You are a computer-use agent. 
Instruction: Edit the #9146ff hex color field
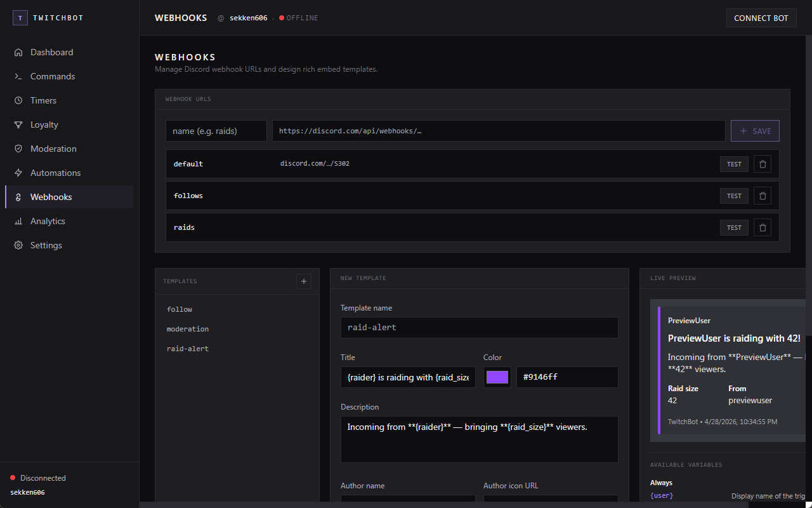(567, 377)
